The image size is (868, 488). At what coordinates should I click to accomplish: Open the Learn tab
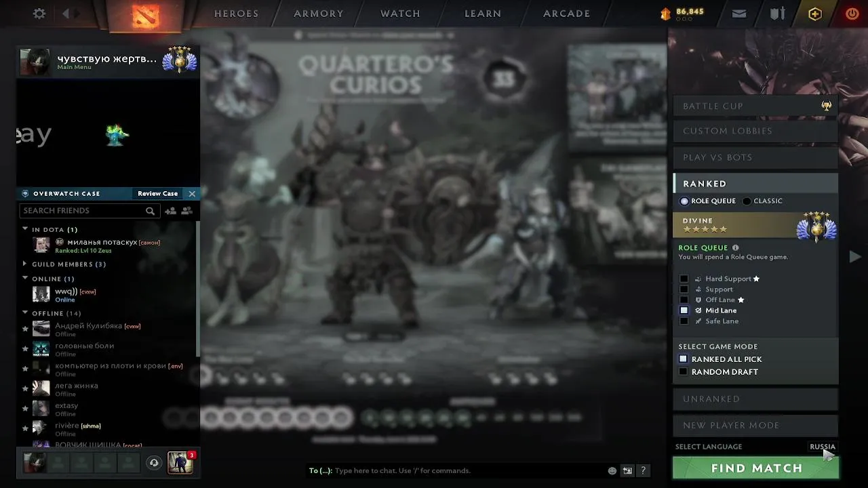[483, 14]
